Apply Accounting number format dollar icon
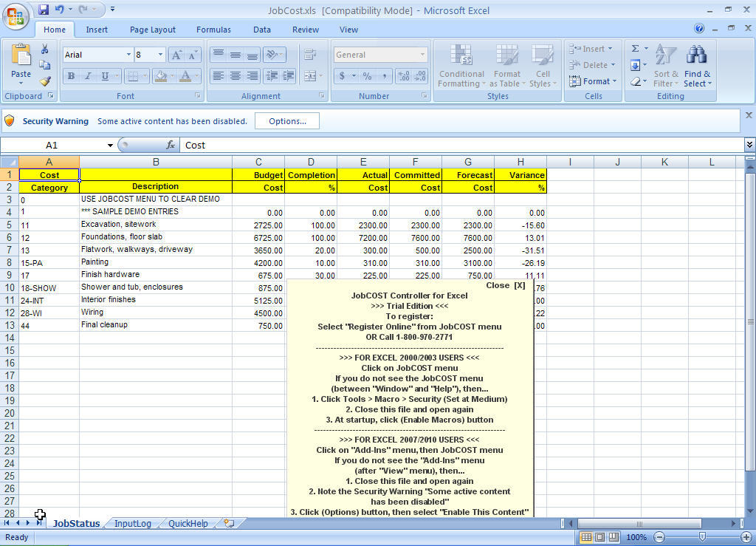 tap(342, 76)
